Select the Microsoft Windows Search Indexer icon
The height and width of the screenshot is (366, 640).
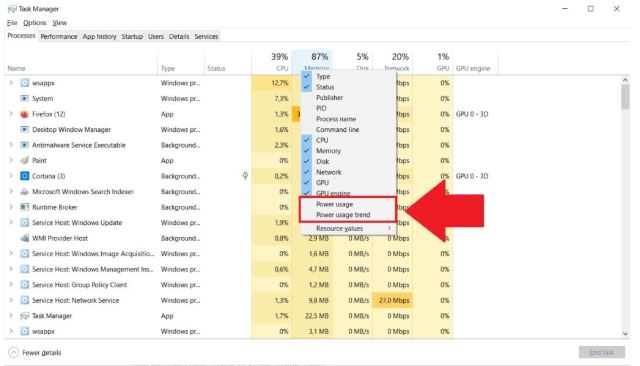coord(24,191)
